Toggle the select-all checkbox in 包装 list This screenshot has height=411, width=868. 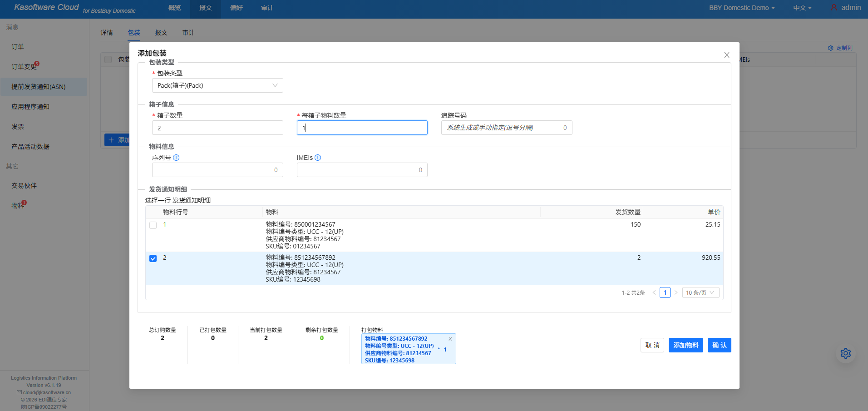[108, 59]
